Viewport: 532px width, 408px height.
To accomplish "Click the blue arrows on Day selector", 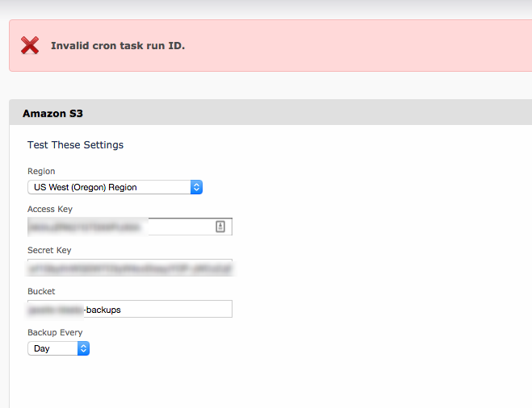I will (83, 348).
